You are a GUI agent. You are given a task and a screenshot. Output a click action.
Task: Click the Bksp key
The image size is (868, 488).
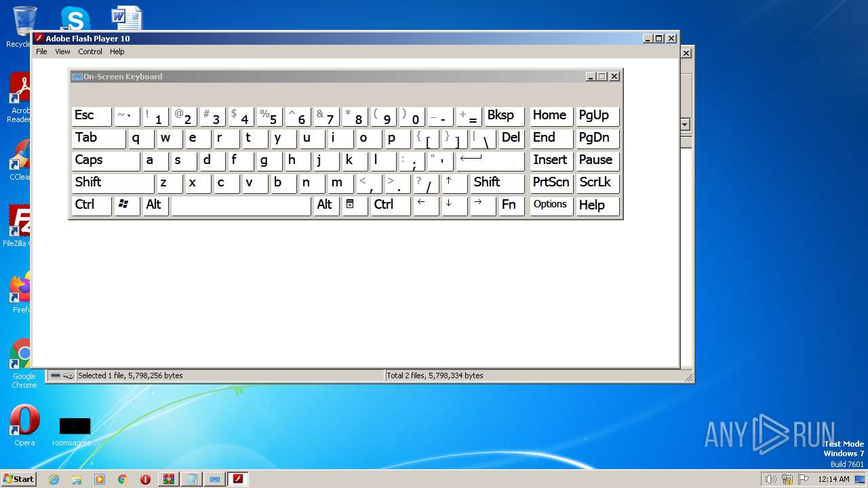pyautogui.click(x=505, y=116)
